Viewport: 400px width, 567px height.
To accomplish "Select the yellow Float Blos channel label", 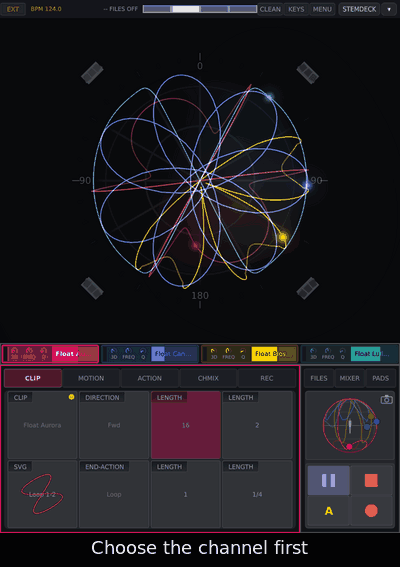I will tap(274, 354).
